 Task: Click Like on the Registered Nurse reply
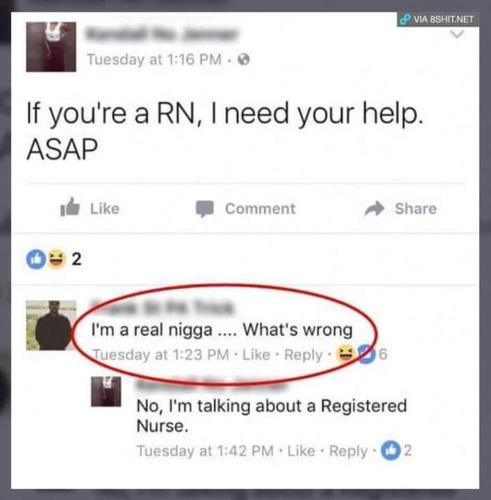click(301, 451)
